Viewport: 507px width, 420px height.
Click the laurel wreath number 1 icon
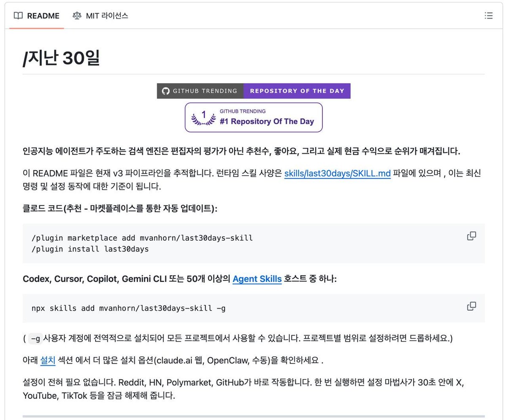tap(203, 117)
